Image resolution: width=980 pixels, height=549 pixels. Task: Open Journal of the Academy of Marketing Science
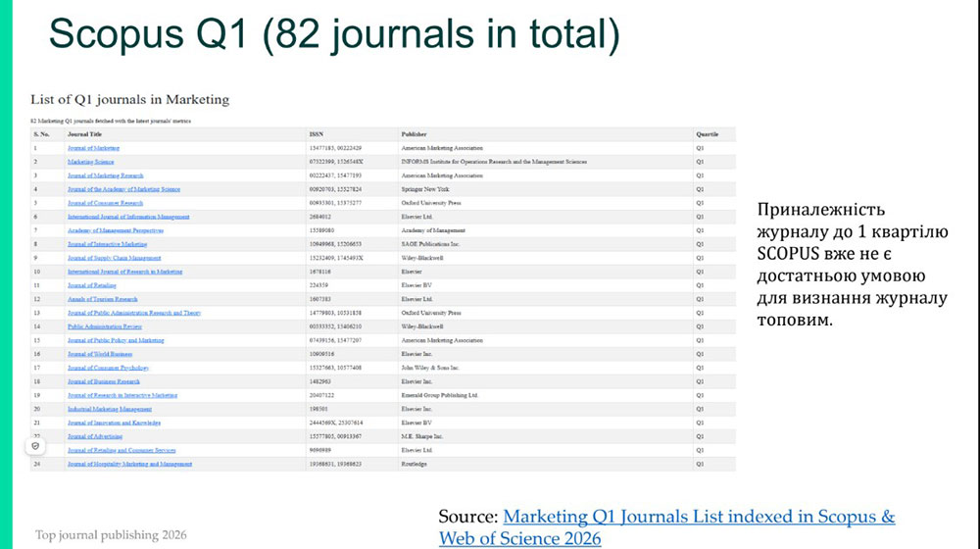[123, 188]
